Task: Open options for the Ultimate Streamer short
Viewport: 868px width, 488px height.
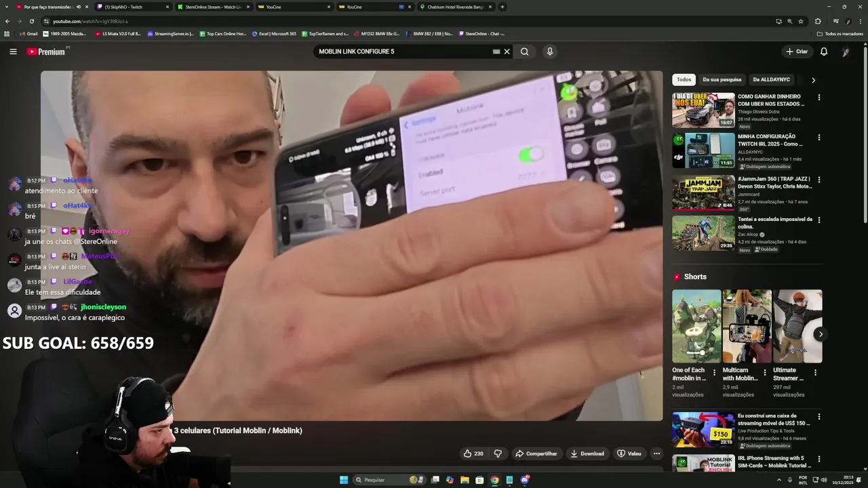Action: pyautogui.click(x=815, y=372)
